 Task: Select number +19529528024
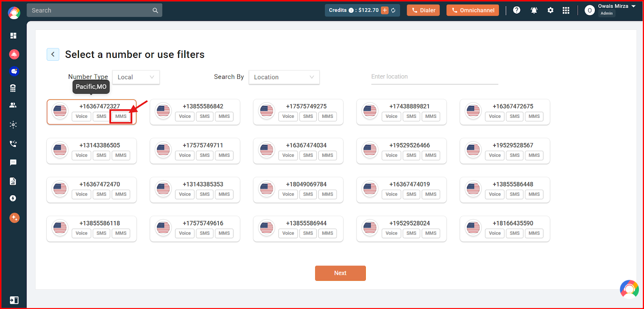(402, 229)
